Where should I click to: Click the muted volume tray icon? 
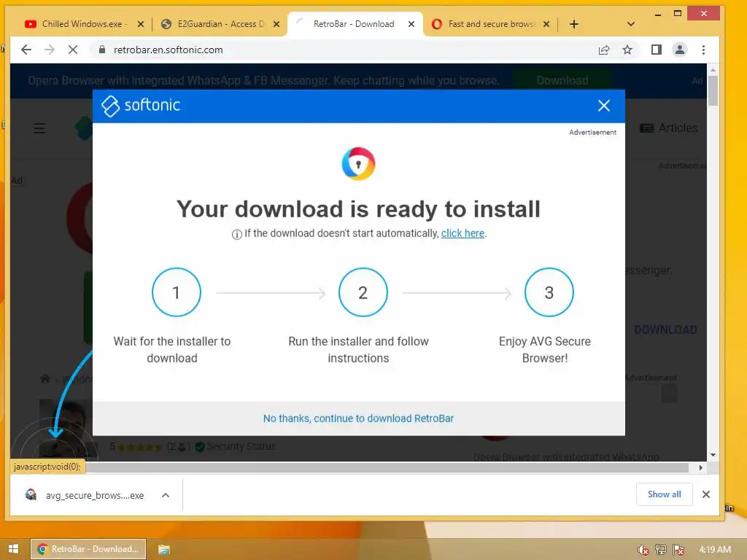pyautogui.click(x=643, y=550)
